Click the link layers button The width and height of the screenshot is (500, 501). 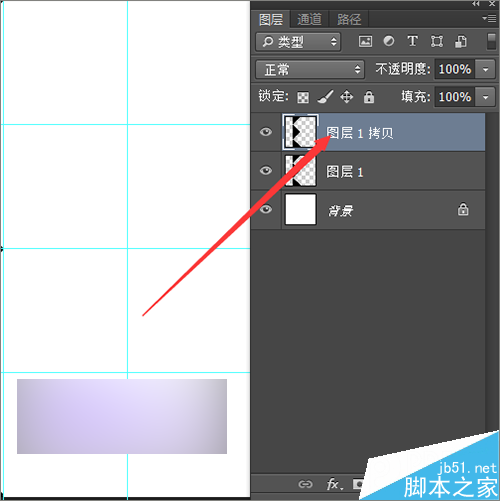click(305, 484)
